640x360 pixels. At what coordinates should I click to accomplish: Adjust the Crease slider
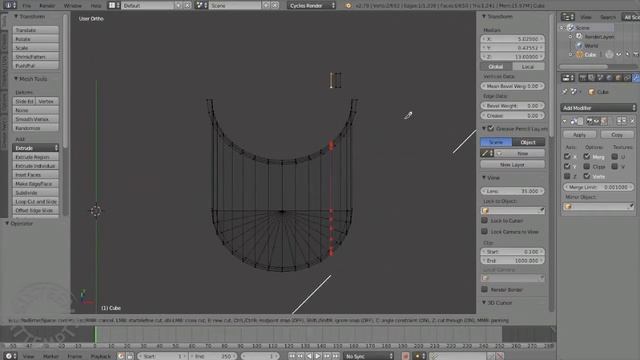[513, 116]
